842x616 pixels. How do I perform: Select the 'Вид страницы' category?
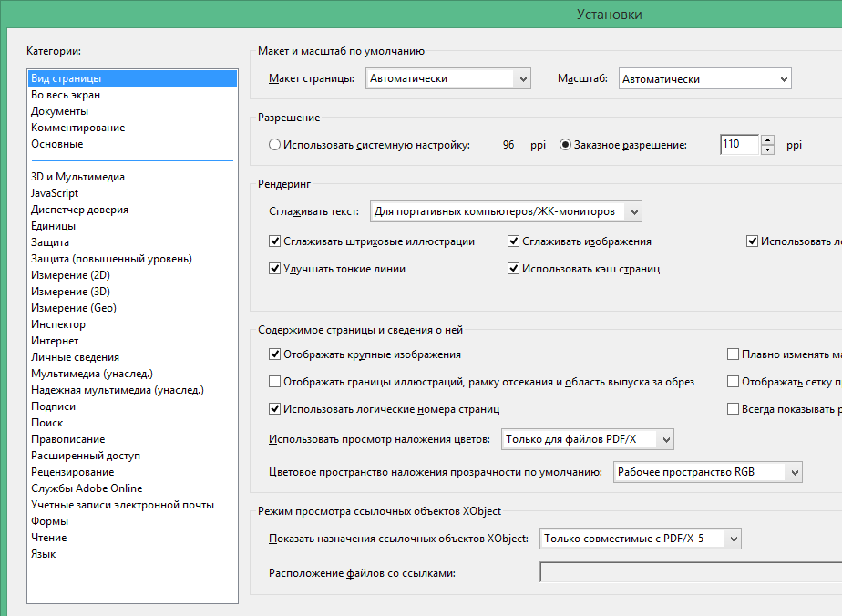[132, 78]
